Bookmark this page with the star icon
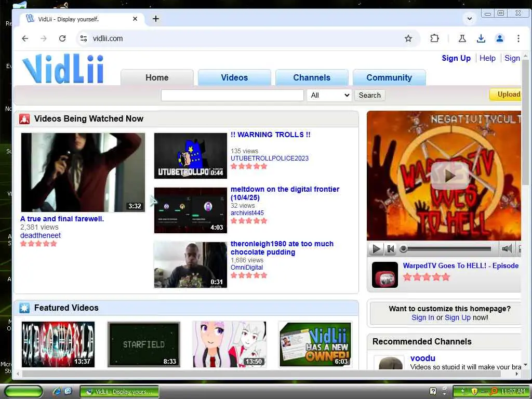The width and height of the screenshot is (532, 399). click(x=408, y=38)
